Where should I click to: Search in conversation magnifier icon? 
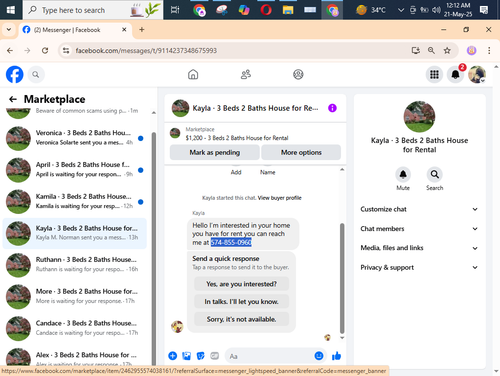pyautogui.click(x=434, y=174)
